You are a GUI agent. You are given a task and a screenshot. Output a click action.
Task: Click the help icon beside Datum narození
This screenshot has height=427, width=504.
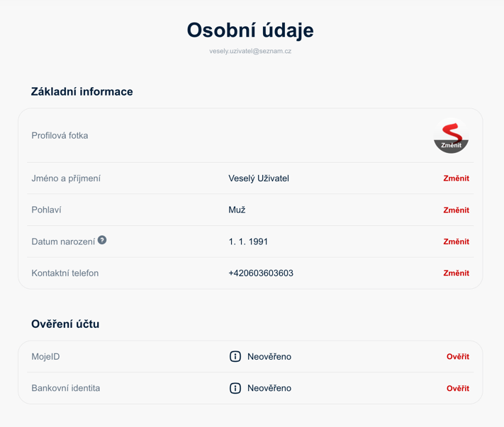click(102, 240)
